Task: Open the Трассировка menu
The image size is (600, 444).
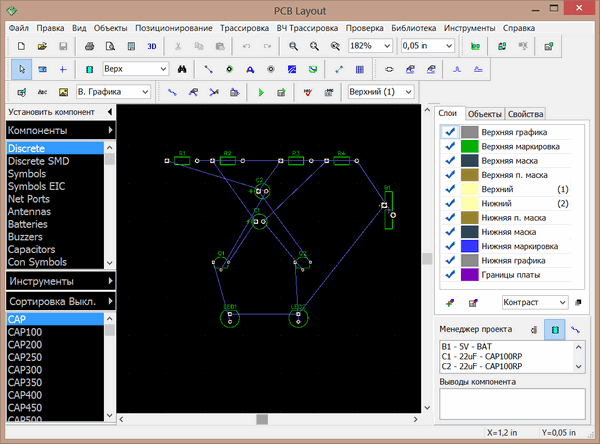Action: (244, 28)
